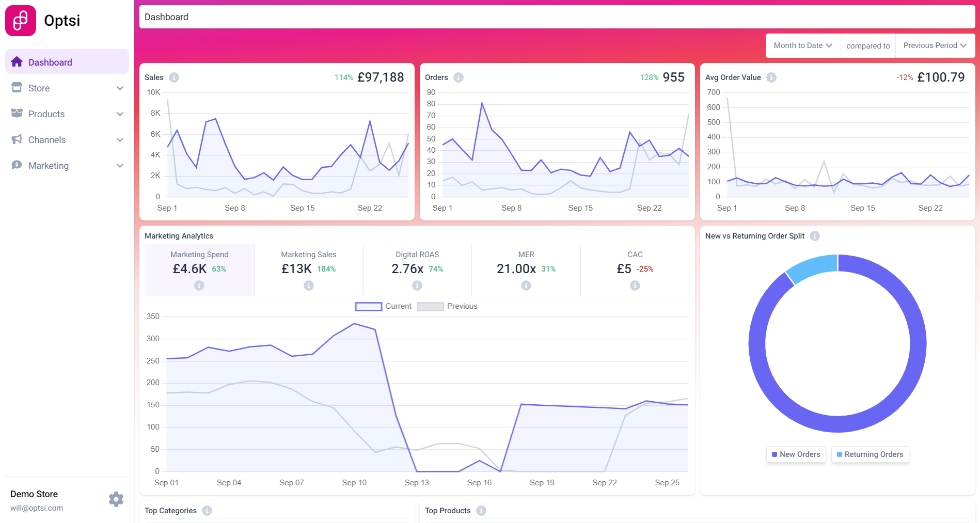The image size is (980, 523).
Task: Select the CAC metric tile
Action: (635, 270)
